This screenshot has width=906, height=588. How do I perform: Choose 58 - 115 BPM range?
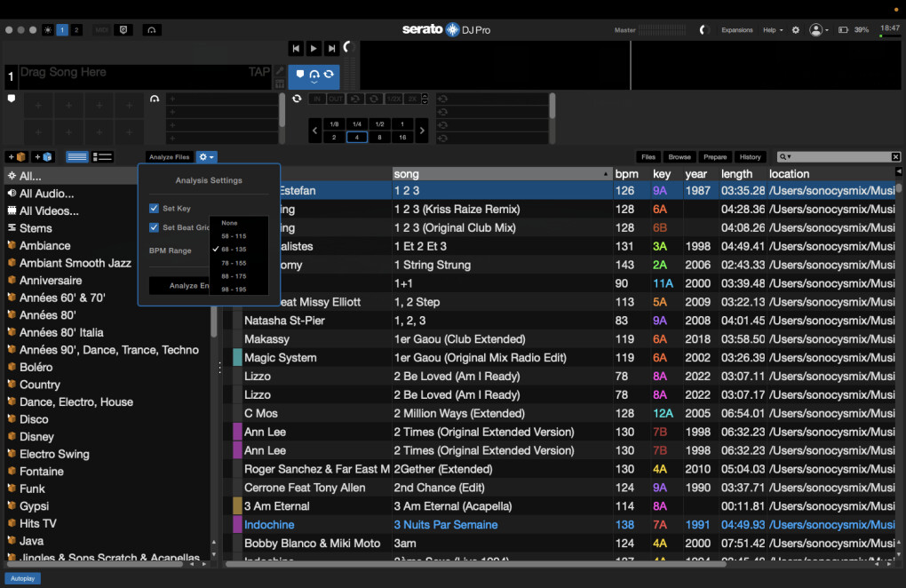pos(239,236)
